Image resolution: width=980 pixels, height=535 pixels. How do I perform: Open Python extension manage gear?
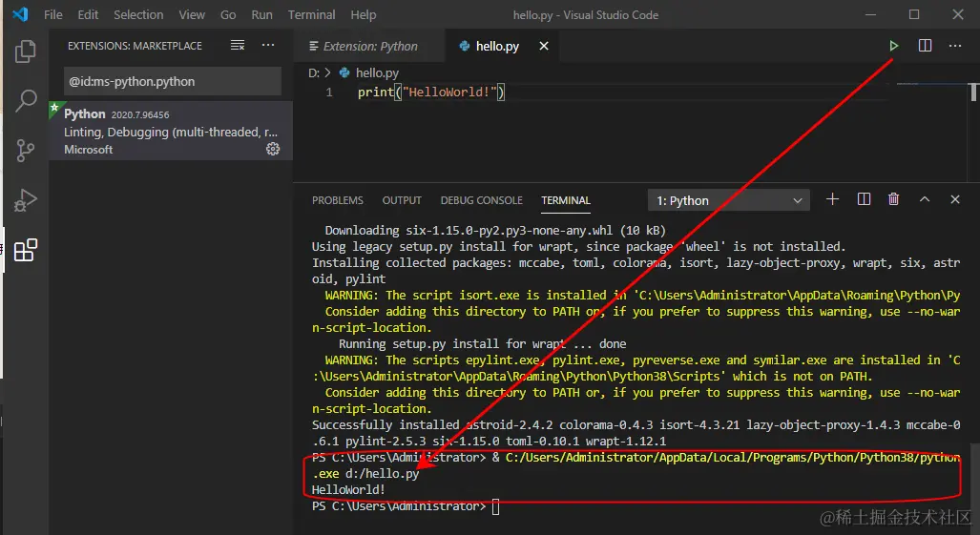pos(273,149)
